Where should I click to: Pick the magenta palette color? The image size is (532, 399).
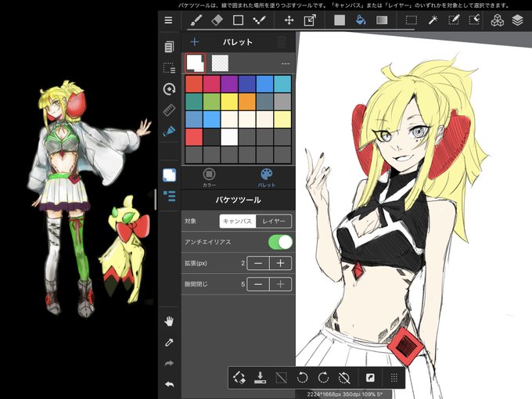212,84
